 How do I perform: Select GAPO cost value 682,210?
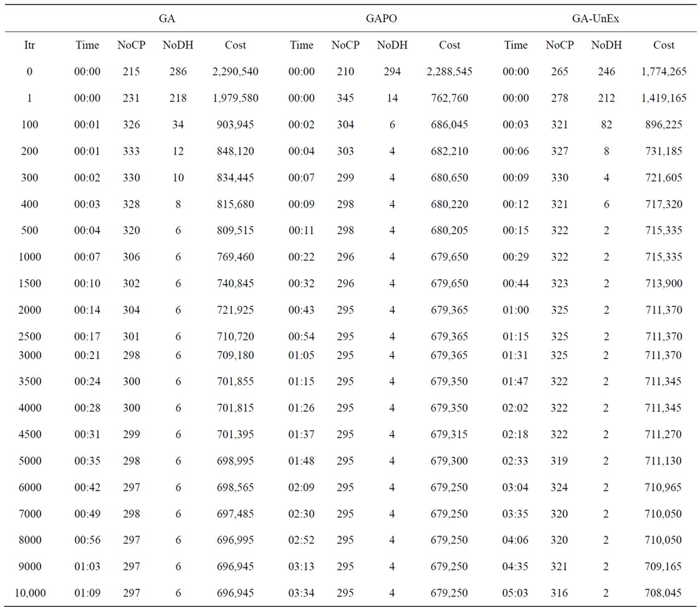coord(449,151)
